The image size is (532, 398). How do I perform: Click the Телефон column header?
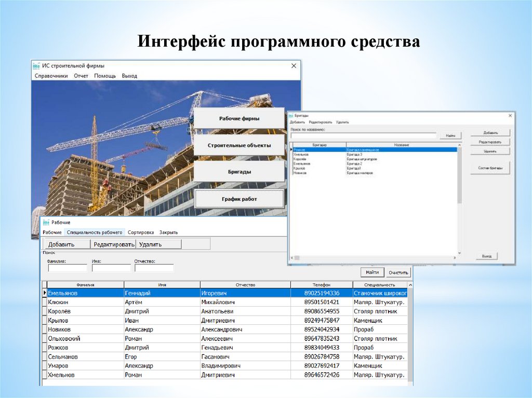coord(321,285)
